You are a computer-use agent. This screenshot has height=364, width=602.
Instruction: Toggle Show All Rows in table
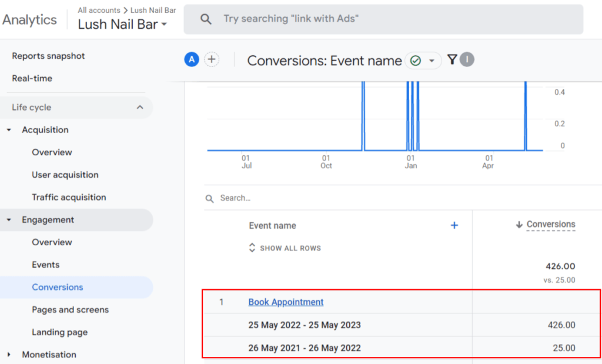pyautogui.click(x=285, y=248)
